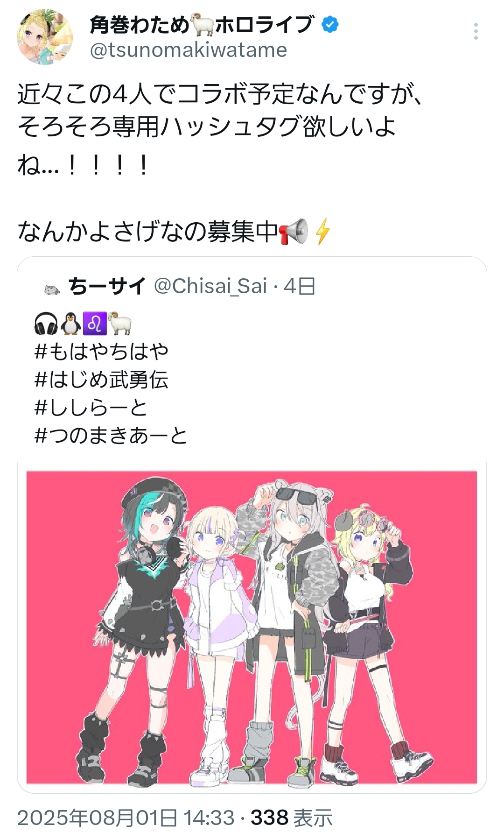This screenshot has height=839, width=504.
Task: Click the penguin emoji in quoted tweet
Action: click(x=70, y=324)
